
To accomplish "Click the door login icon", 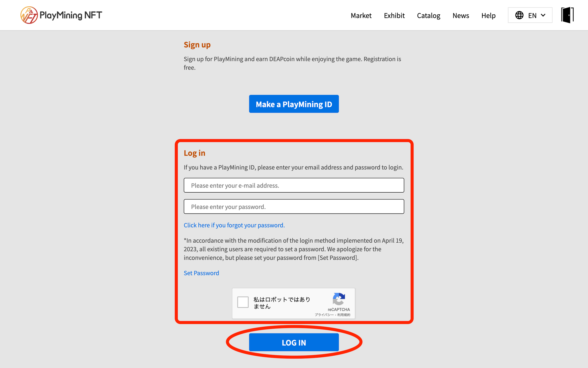I will (x=567, y=15).
